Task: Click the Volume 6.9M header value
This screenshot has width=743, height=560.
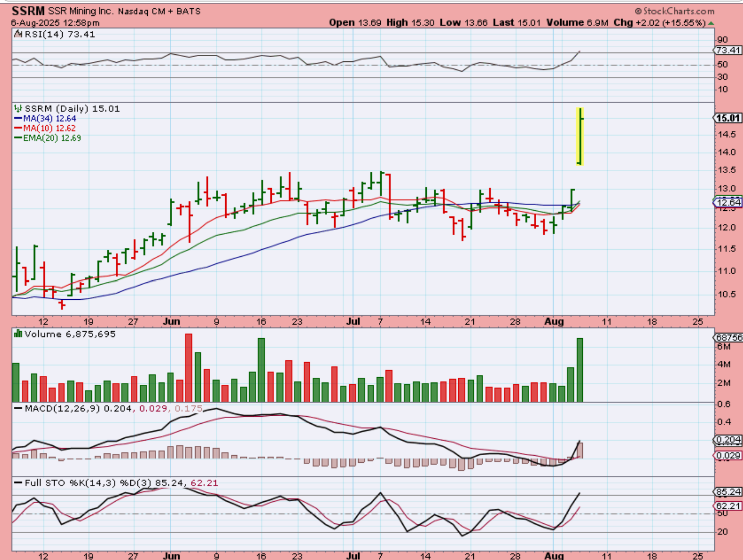Action: coord(577,23)
